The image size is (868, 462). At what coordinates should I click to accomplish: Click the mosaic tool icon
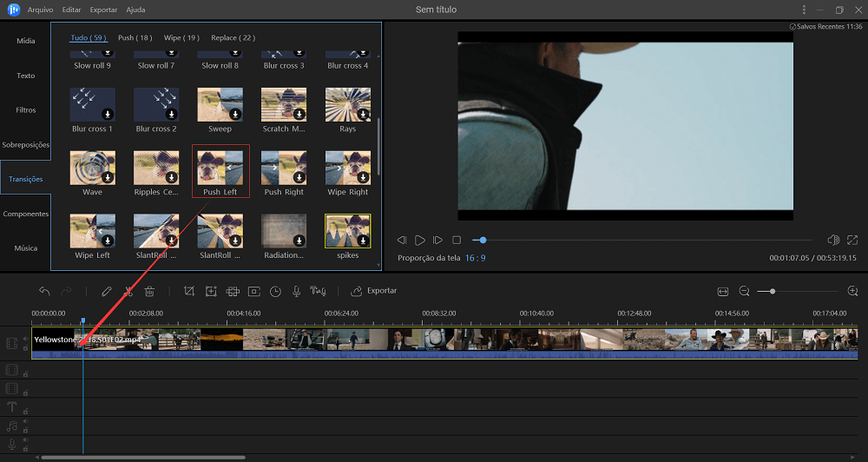tap(233, 291)
